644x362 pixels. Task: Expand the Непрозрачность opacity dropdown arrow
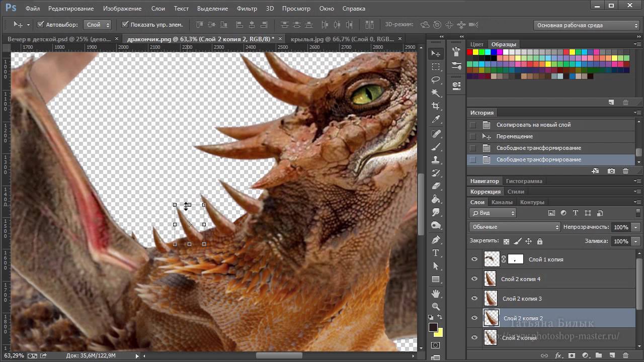point(636,227)
